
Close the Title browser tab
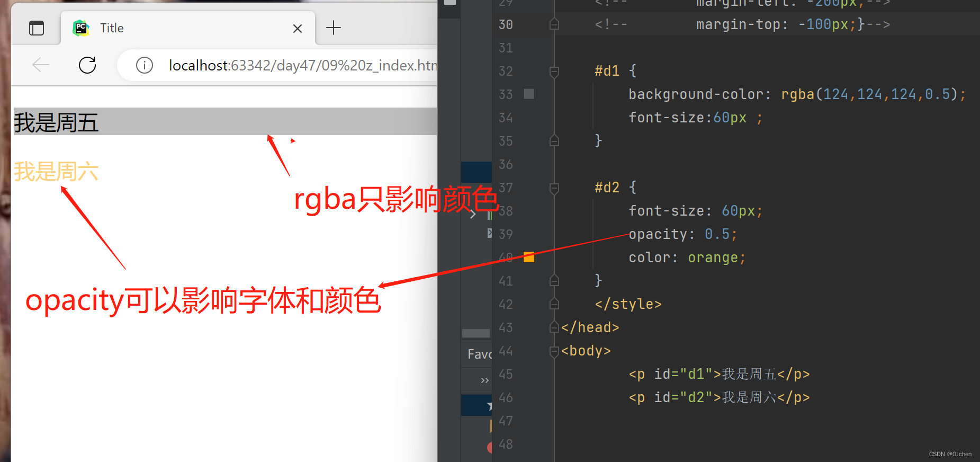(x=298, y=29)
